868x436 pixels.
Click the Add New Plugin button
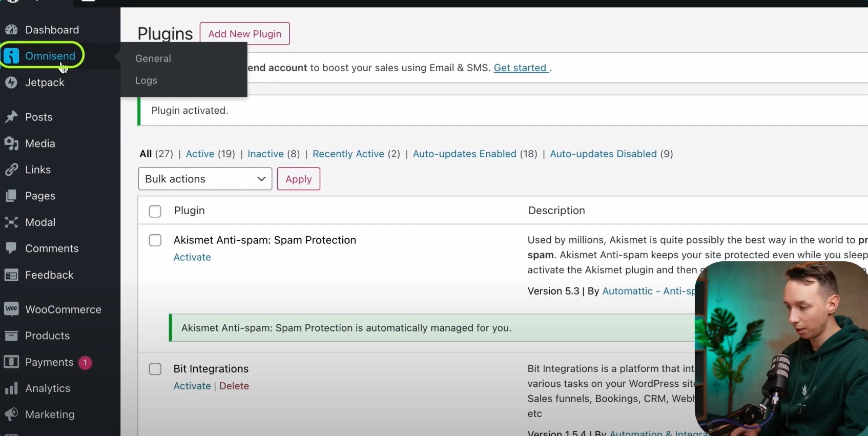tap(245, 34)
